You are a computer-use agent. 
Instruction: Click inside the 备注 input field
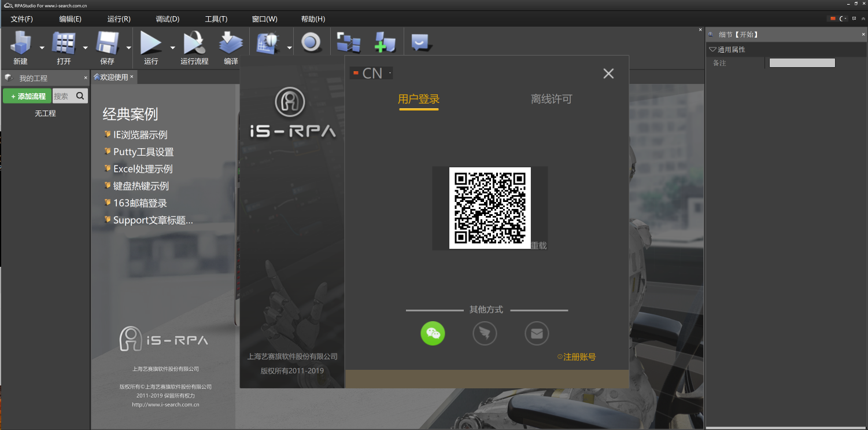[x=803, y=63]
